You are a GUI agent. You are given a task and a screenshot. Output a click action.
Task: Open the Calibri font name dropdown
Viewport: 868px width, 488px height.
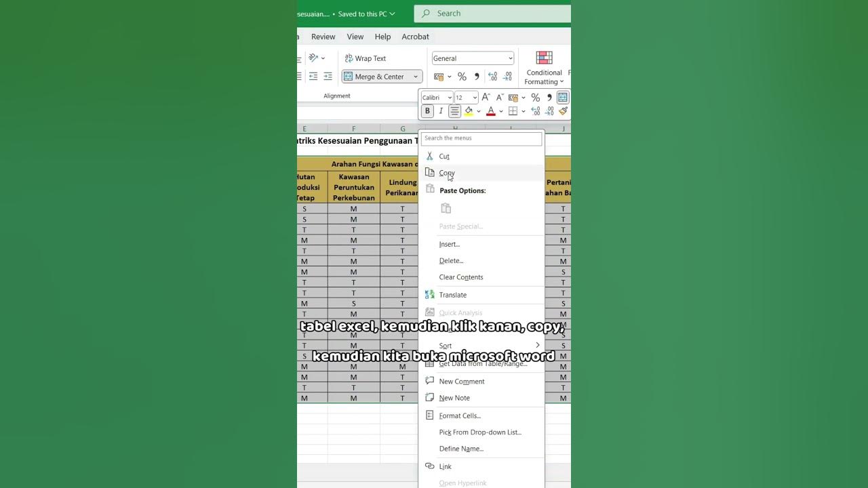click(x=450, y=98)
